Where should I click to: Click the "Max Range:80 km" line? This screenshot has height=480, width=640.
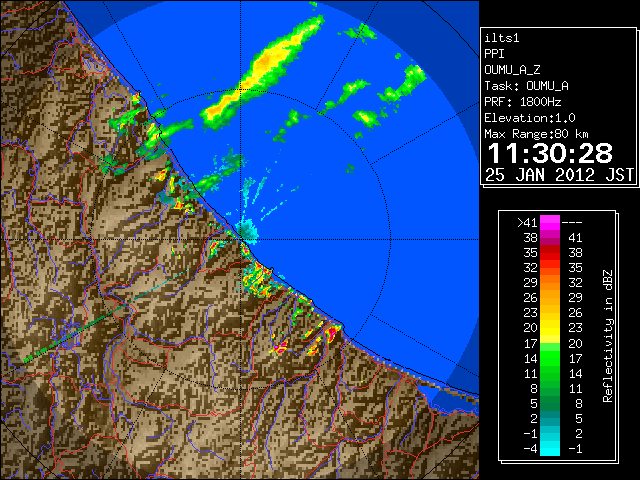[x=536, y=134]
